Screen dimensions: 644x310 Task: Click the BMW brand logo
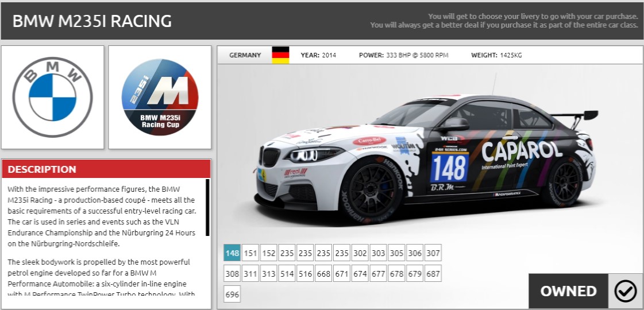pos(53,98)
